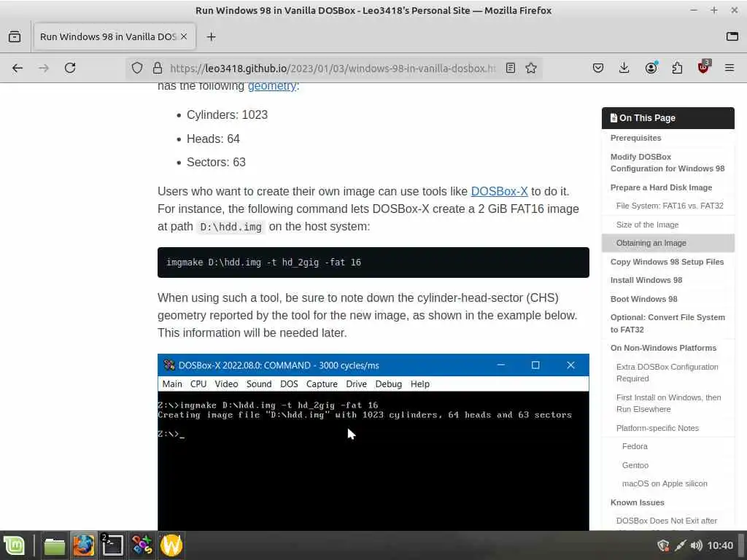Image resolution: width=747 pixels, height=560 pixels.
Task: Jump to Install Windows 98 section
Action: 646,280
